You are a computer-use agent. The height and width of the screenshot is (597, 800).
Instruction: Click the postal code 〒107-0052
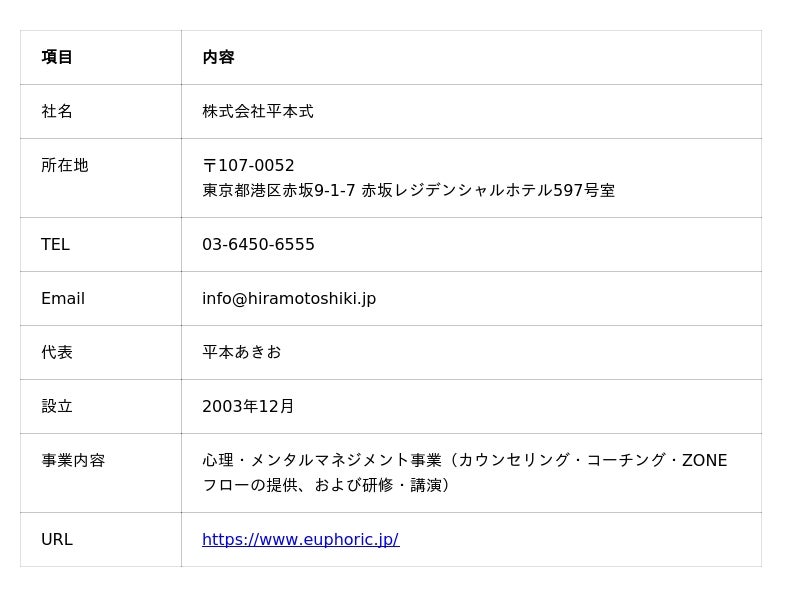pos(248,165)
